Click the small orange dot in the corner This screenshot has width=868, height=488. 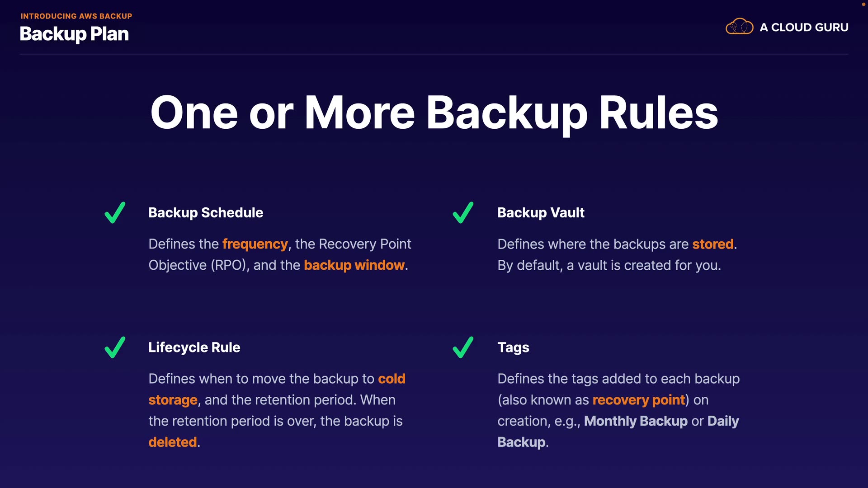click(x=863, y=4)
